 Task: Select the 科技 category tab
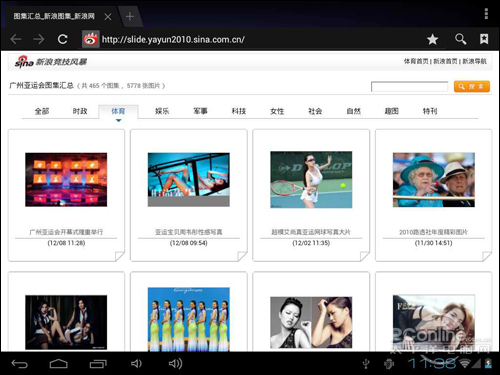click(239, 111)
